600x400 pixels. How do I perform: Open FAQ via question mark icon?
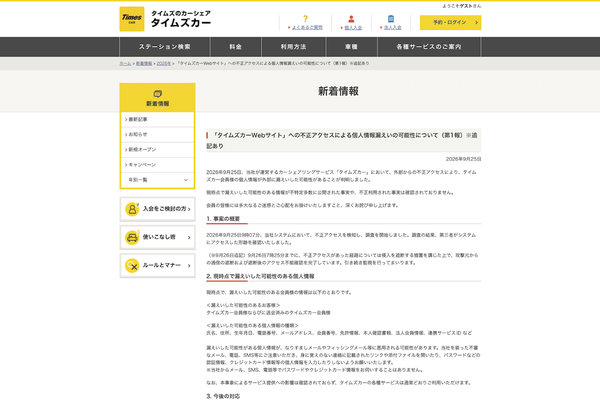coord(305,19)
